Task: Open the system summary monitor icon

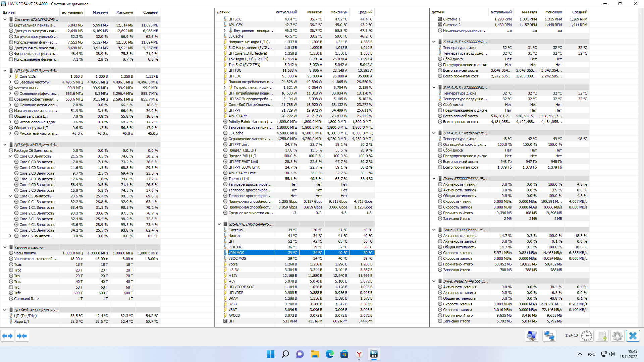Action: click(532, 336)
